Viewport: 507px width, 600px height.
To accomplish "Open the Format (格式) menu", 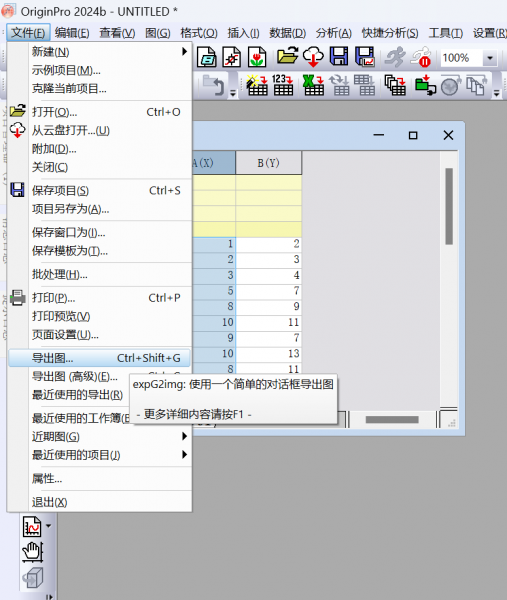I will coord(199,33).
